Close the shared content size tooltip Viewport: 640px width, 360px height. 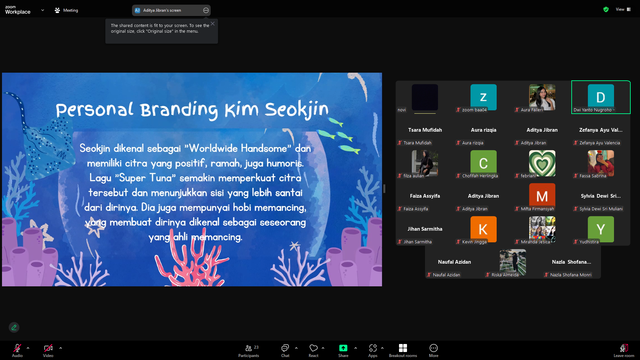tap(213, 24)
